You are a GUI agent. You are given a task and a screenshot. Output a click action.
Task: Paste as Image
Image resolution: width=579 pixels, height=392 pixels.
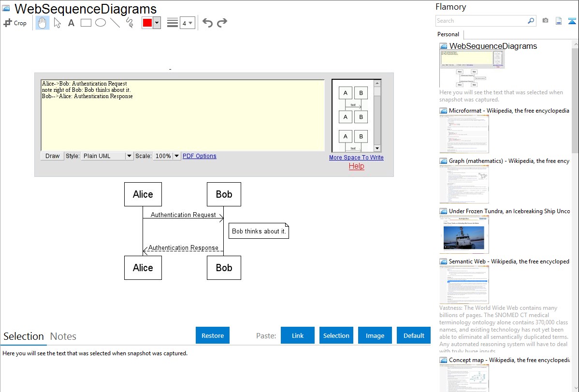tap(375, 335)
